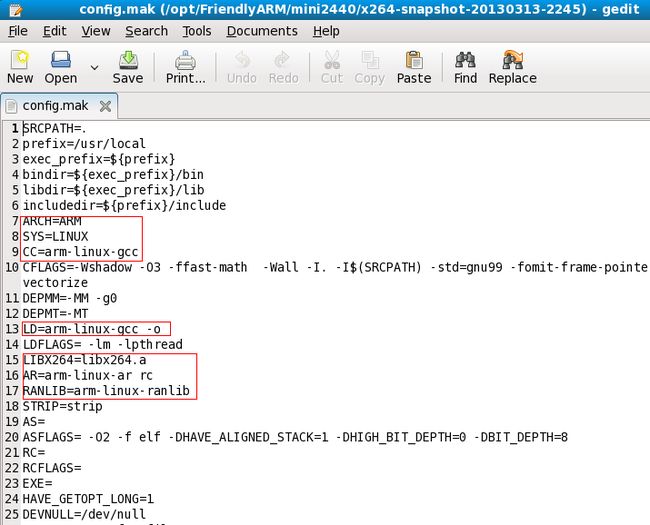Open the Tools menu
Screen dimensions: 650x525
click(197, 31)
